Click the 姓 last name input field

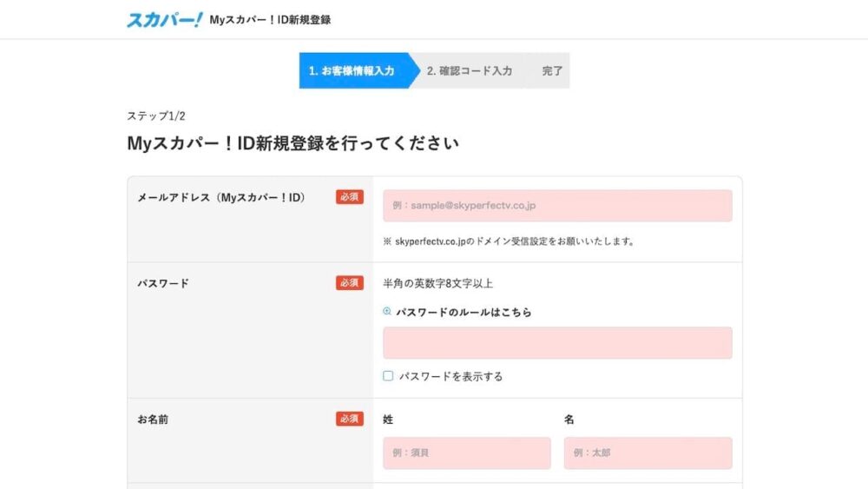[467, 453]
